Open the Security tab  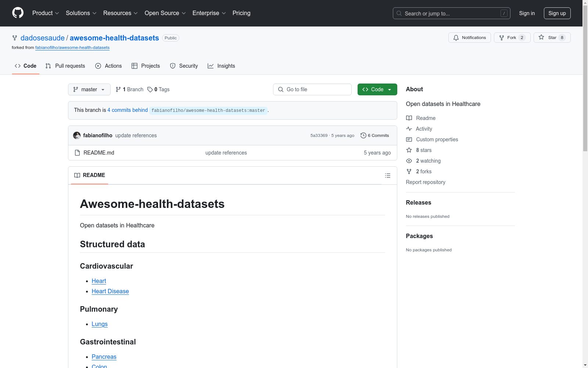184,66
